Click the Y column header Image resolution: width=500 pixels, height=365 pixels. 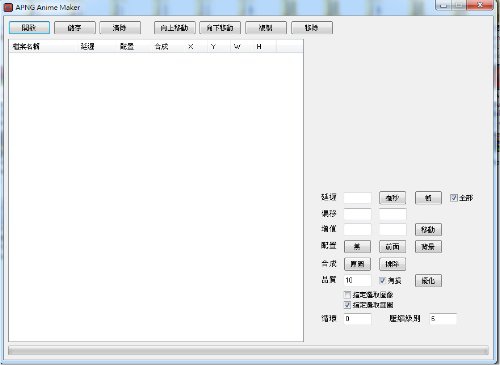(218, 47)
